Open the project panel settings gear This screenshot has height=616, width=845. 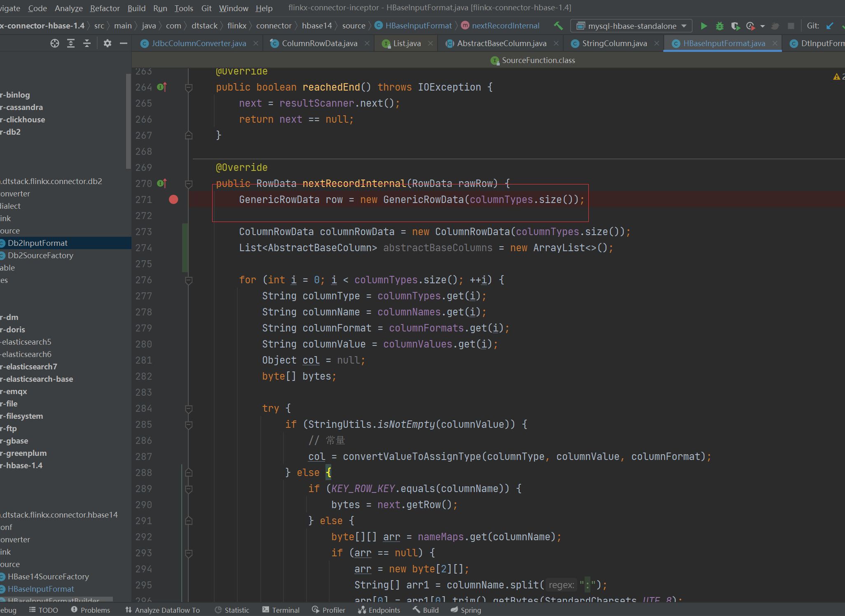pos(107,43)
